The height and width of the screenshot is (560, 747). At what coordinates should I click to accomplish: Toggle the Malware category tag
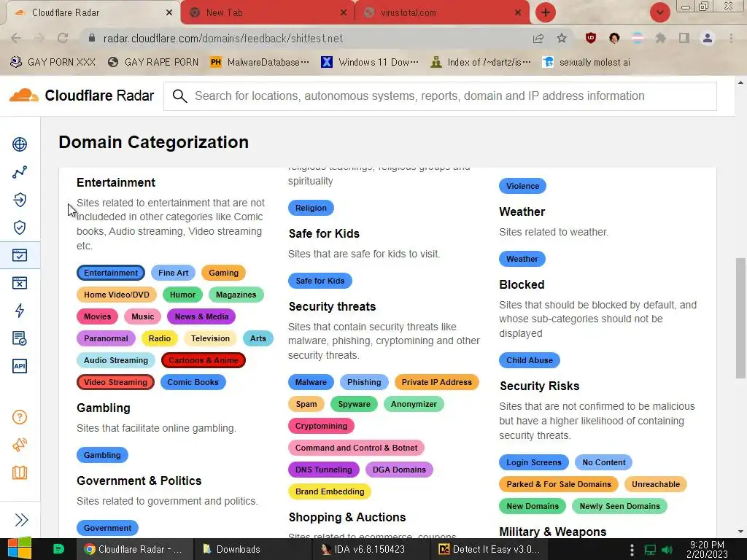311,382
